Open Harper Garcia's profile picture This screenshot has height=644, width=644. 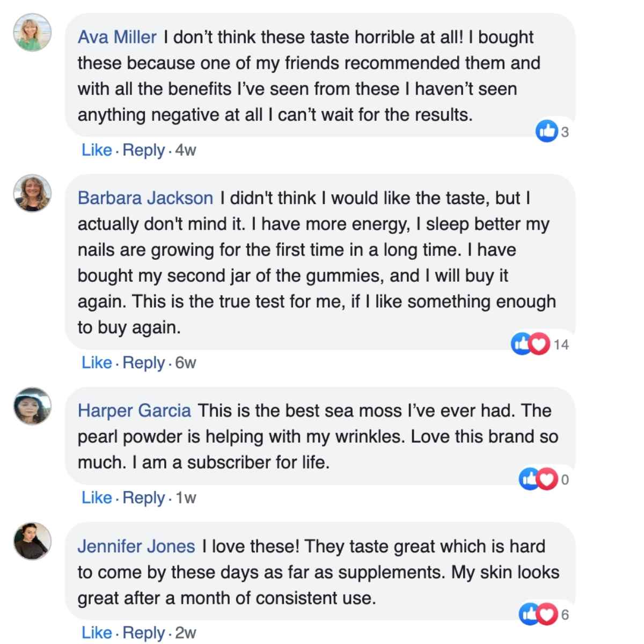32,406
